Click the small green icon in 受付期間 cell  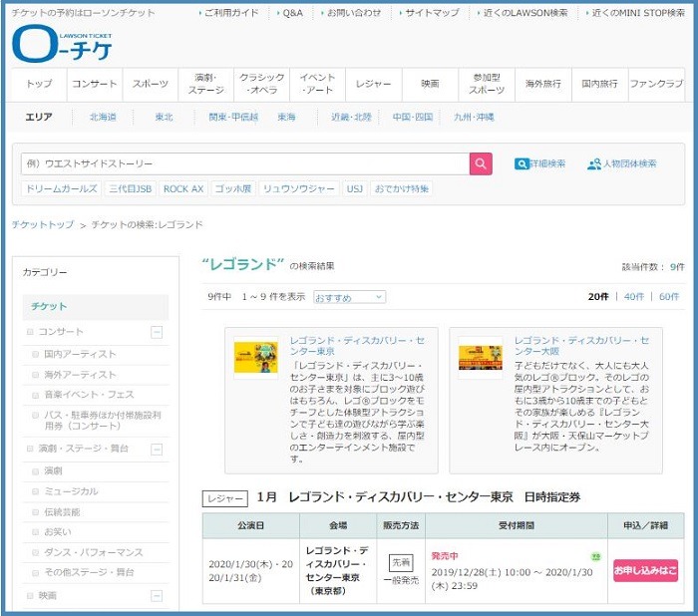coord(595,556)
